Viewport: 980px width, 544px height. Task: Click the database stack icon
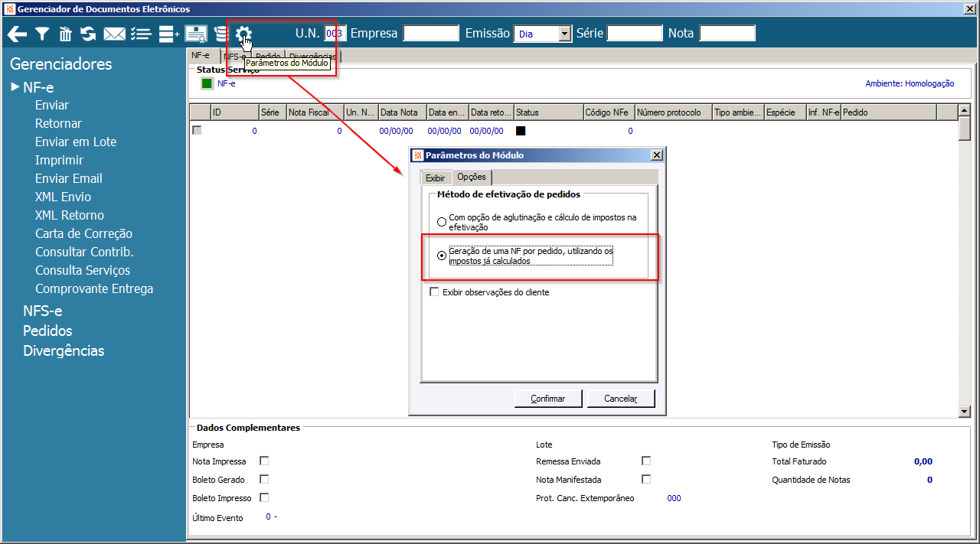point(221,34)
